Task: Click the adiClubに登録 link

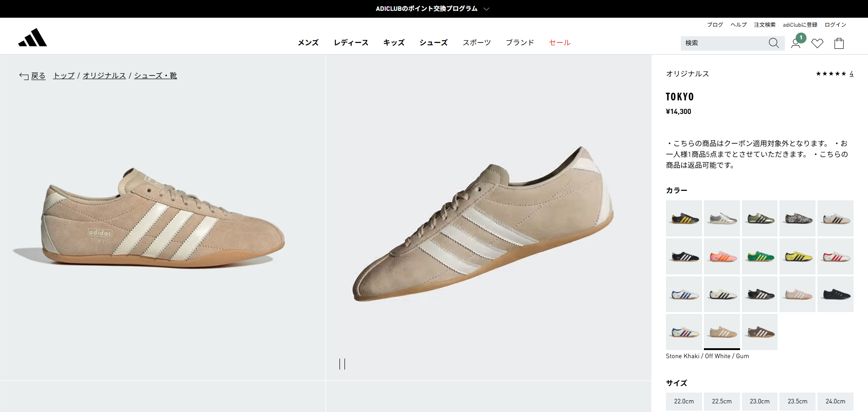Action: tap(800, 25)
